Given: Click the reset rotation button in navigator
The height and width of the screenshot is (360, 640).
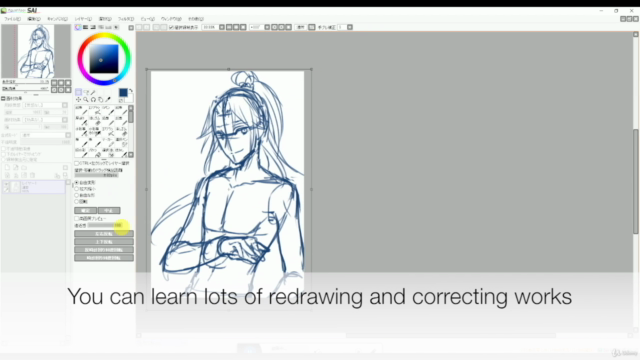Looking at the screenshot, I should [x=68, y=90].
